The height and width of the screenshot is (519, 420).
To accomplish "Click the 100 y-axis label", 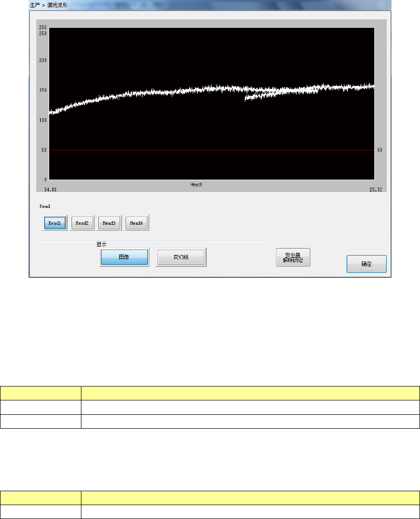I will 43,120.
